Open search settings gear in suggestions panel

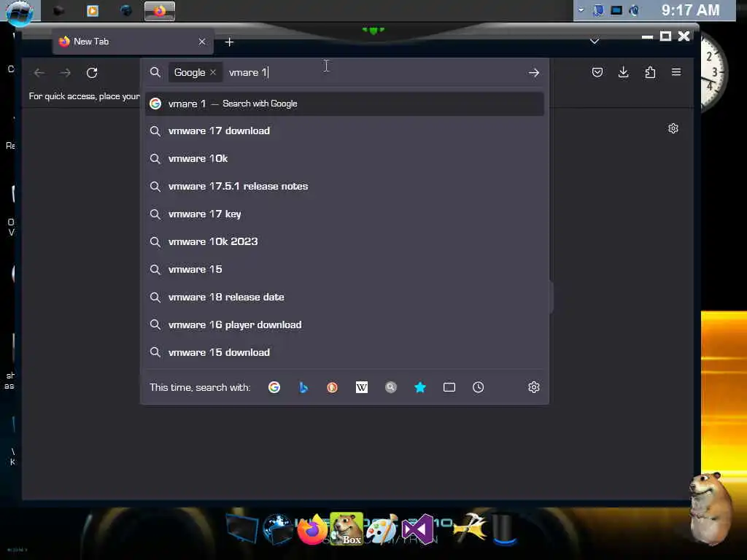(x=533, y=387)
